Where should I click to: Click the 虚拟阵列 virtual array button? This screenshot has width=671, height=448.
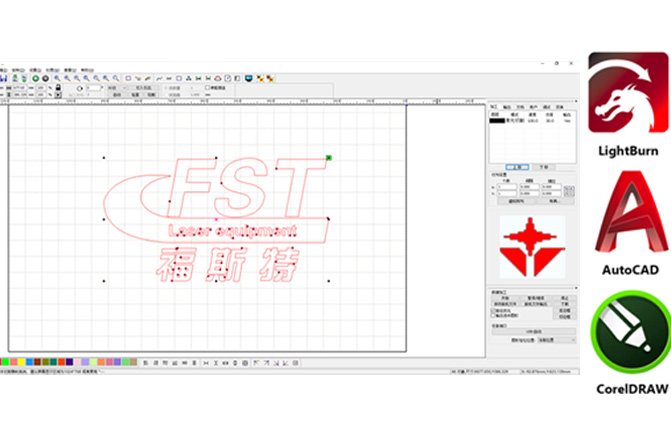click(517, 201)
